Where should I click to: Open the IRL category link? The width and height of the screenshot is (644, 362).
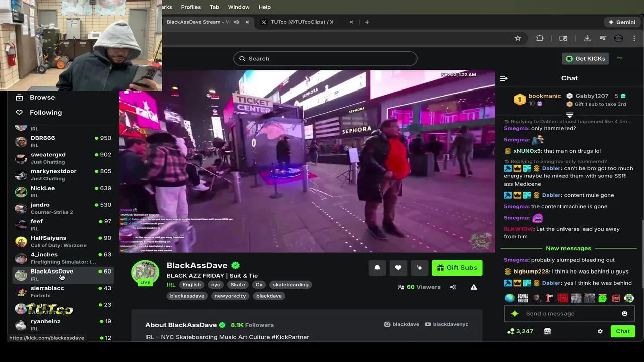[171, 285]
